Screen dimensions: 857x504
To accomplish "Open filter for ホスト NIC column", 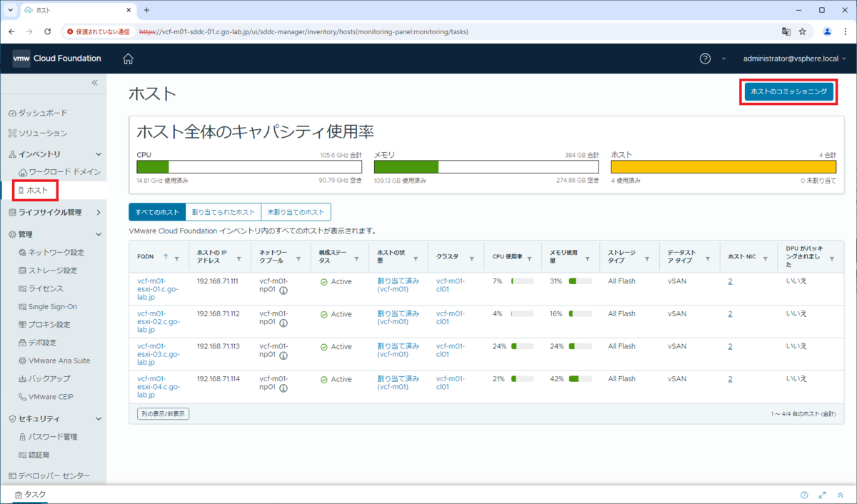I will tap(766, 259).
